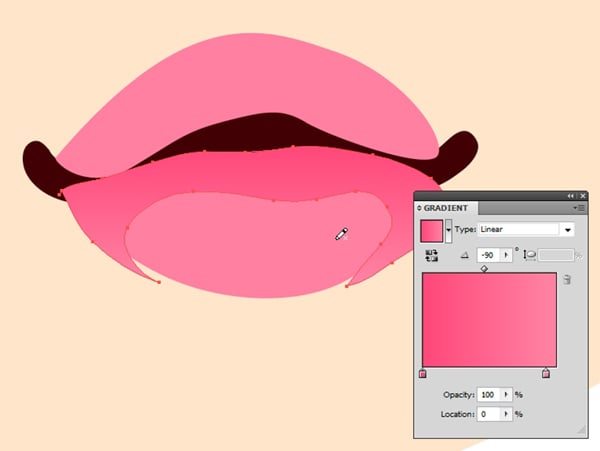Expand the gradient swatch preset dropdown arrow
The image size is (600, 451).
[448, 230]
